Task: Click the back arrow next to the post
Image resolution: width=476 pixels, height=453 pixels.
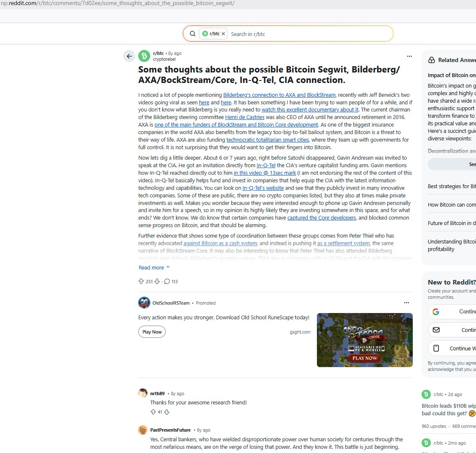Action: [x=129, y=56]
